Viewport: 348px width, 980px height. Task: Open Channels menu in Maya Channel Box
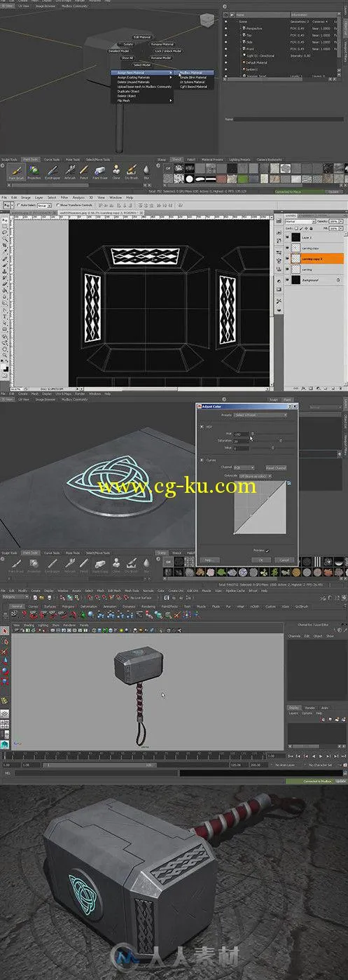click(295, 636)
